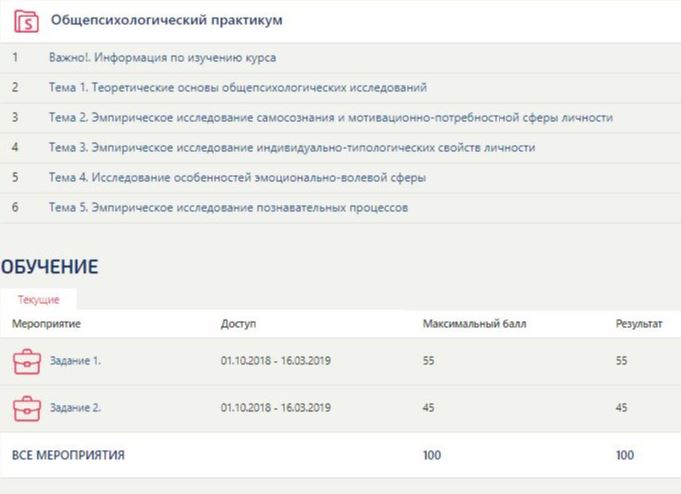This screenshot has height=494, width=681.
Task: Open Важно!. Информация по изучению курса
Action: tap(162, 58)
